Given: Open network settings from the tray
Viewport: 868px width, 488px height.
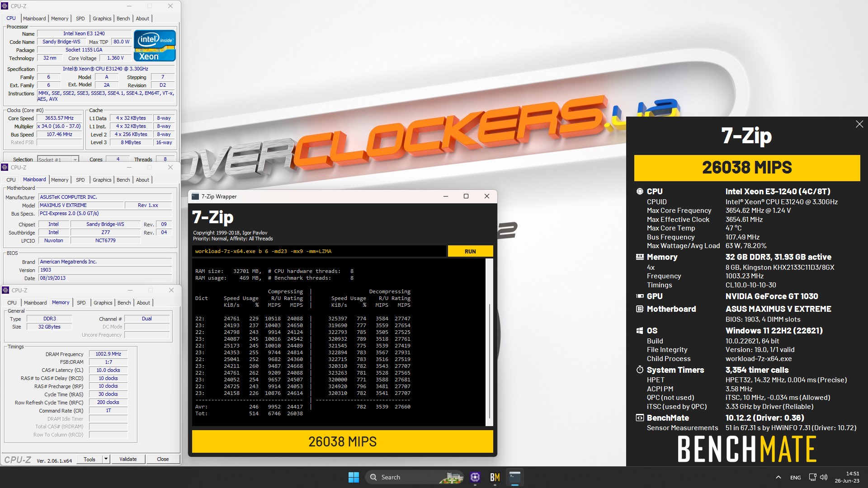Looking at the screenshot, I should point(812,477).
